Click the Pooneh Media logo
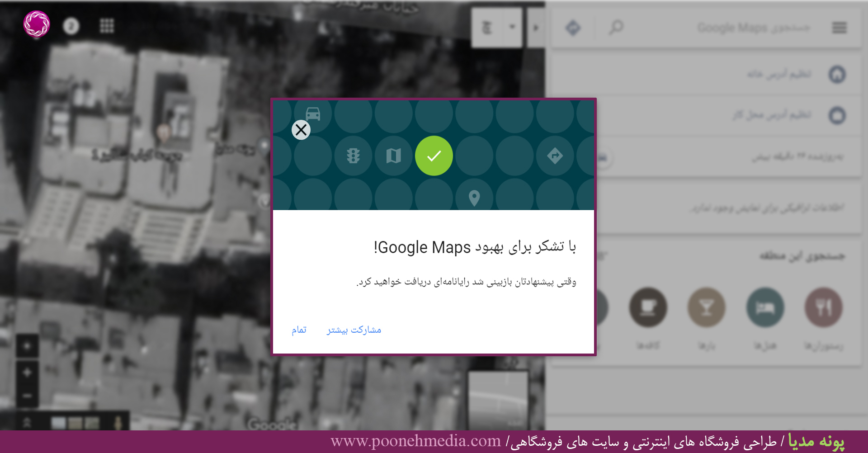Image resolution: width=868 pixels, height=453 pixels. (x=36, y=25)
